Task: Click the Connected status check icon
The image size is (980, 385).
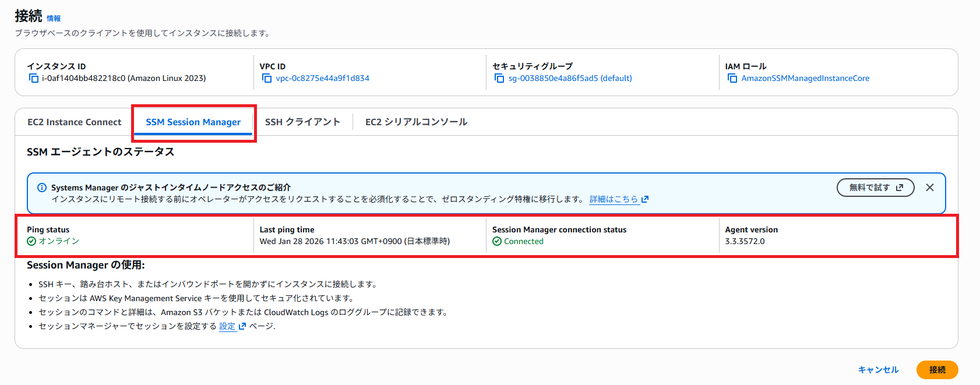Action: click(x=497, y=241)
